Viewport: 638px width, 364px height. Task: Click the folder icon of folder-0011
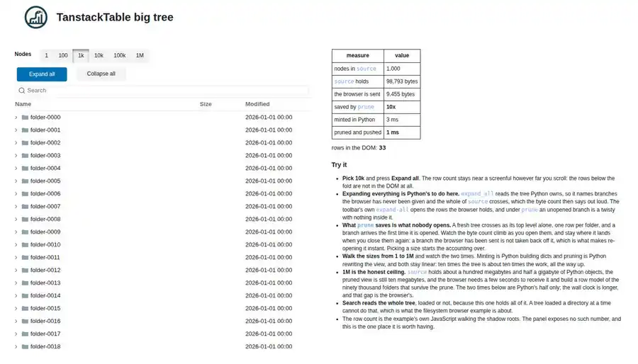[x=26, y=258]
